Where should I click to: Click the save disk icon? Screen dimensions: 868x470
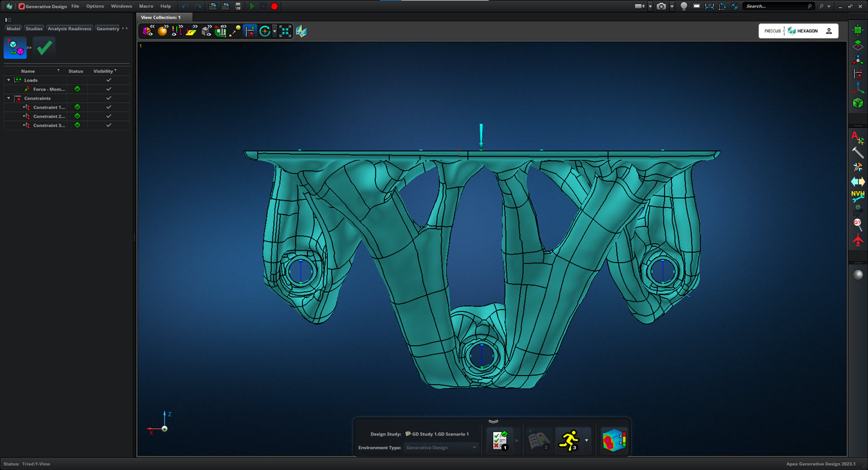[238, 6]
